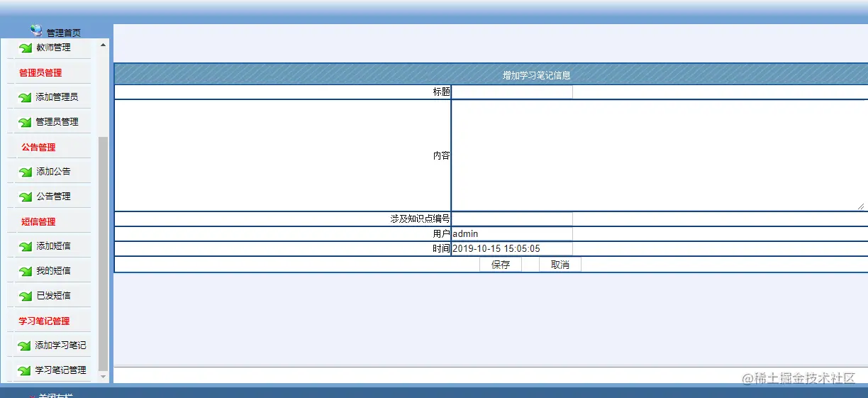The width and height of the screenshot is (868, 398).
Task: Click the 内容 row label
Action: (442, 155)
